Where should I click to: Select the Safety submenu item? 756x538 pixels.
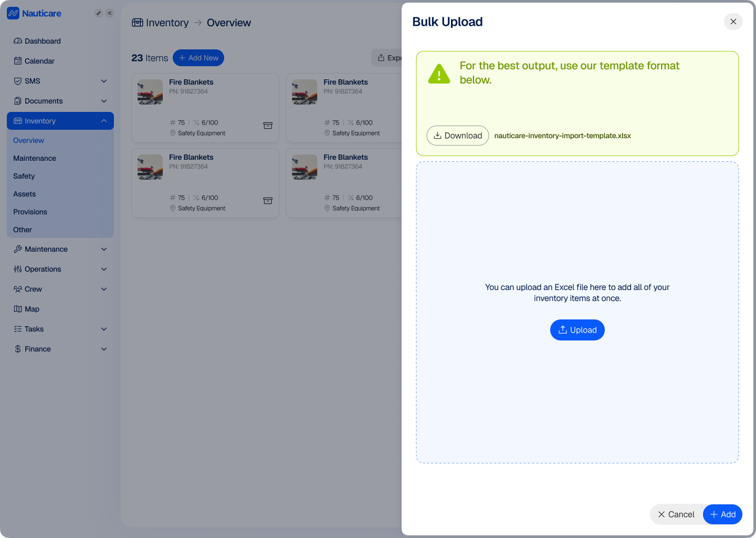24,176
